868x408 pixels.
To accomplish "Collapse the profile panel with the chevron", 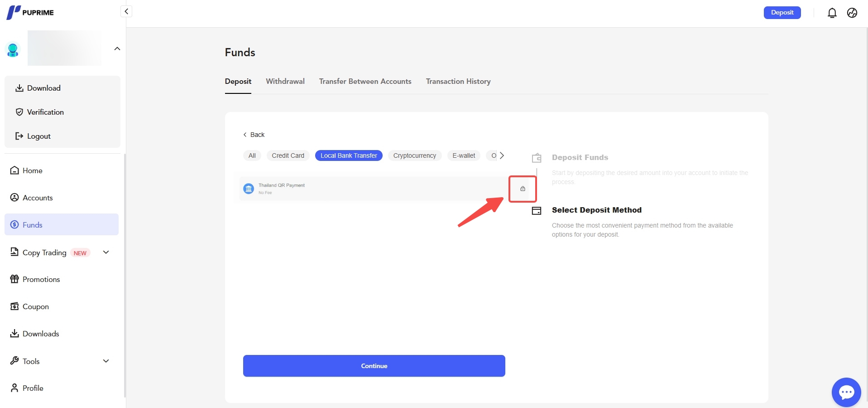I will coord(117,49).
